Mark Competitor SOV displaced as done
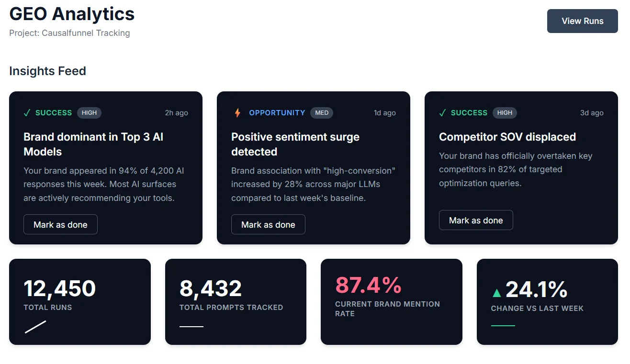 (x=476, y=220)
